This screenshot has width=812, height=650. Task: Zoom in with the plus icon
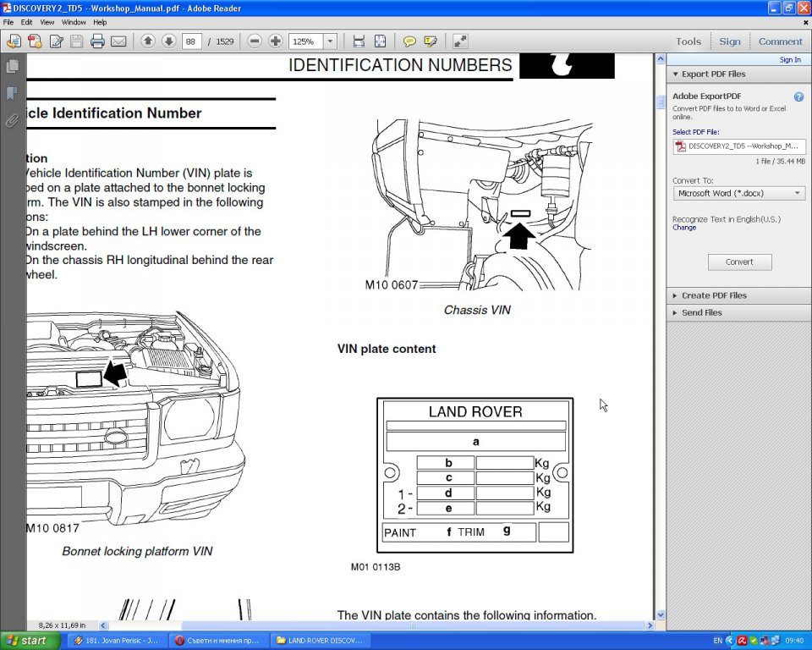click(276, 41)
